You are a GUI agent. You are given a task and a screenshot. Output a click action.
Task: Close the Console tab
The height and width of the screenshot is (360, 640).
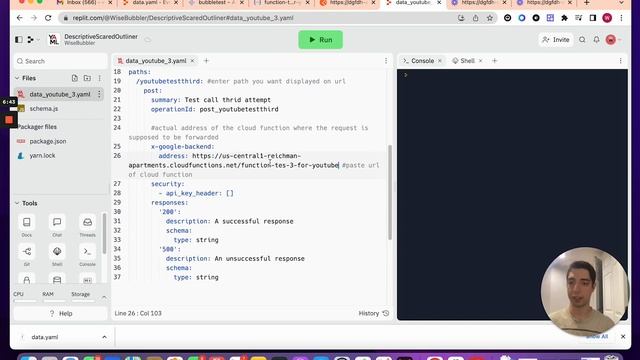[x=440, y=61]
